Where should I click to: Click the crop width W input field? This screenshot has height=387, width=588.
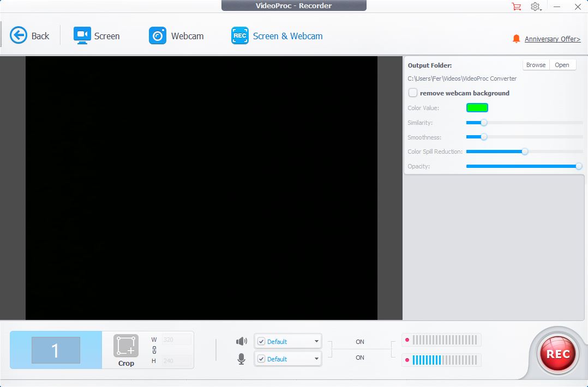point(177,340)
